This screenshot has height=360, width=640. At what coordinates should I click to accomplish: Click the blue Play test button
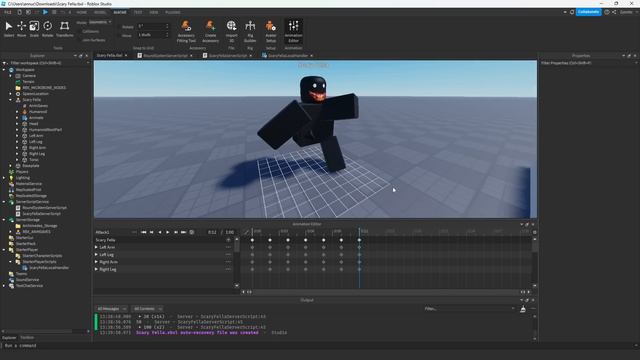(45, 12)
